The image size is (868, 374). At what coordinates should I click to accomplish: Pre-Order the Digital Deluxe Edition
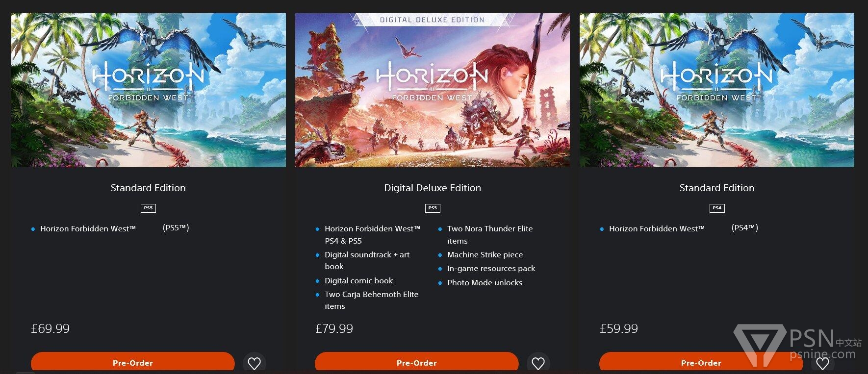pyautogui.click(x=417, y=363)
